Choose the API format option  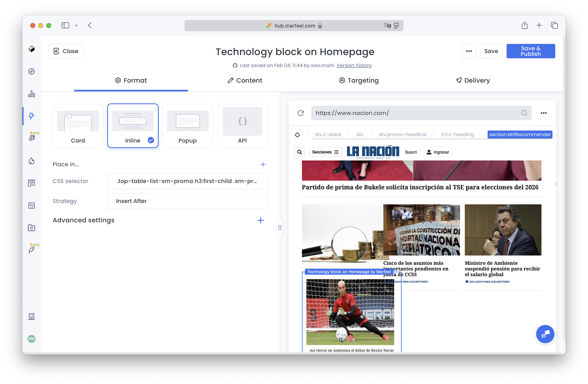coord(242,126)
